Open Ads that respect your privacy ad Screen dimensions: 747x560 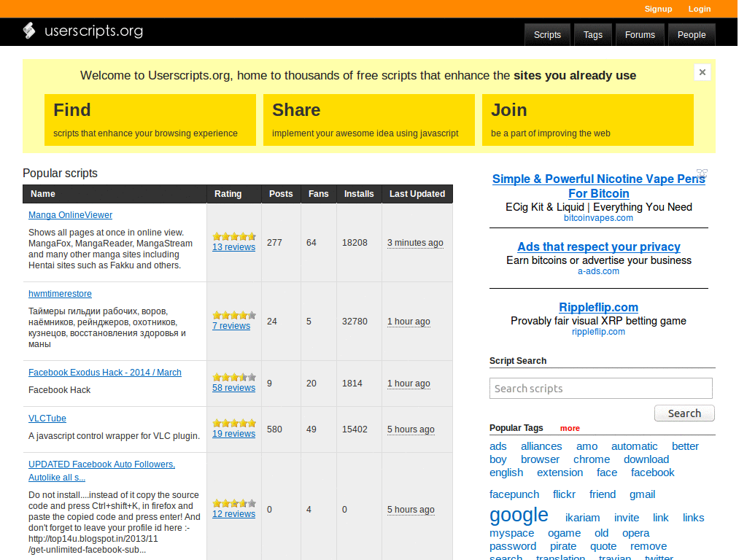[599, 246]
